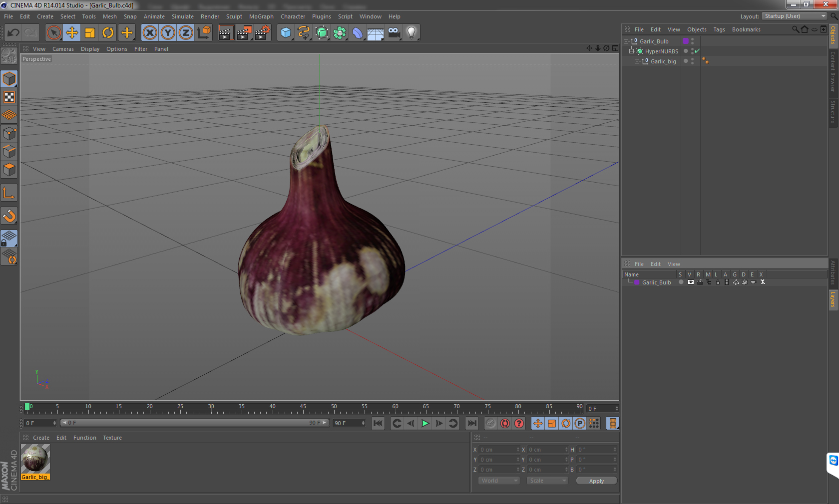Click the X position input field
The width and height of the screenshot is (839, 504).
pyautogui.click(x=499, y=450)
